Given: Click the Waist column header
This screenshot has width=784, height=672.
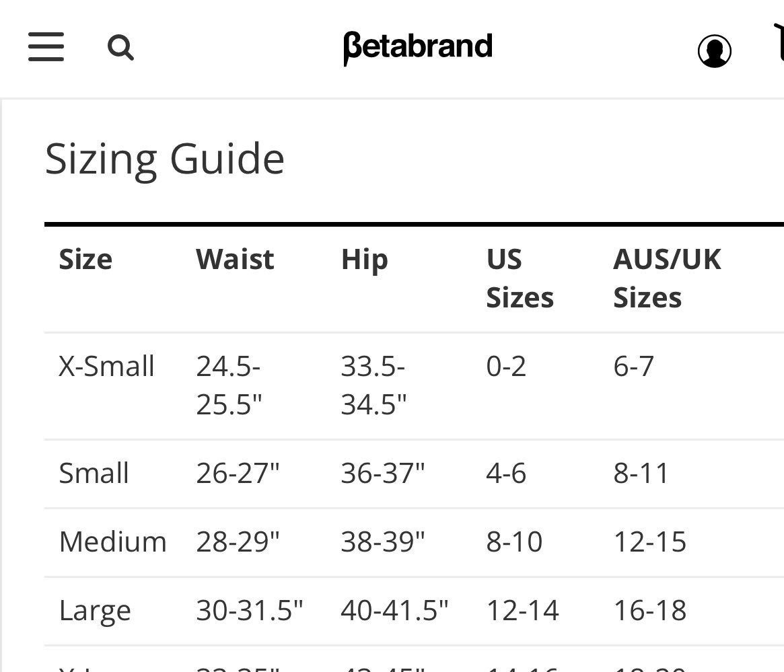Looking at the screenshot, I should (235, 259).
